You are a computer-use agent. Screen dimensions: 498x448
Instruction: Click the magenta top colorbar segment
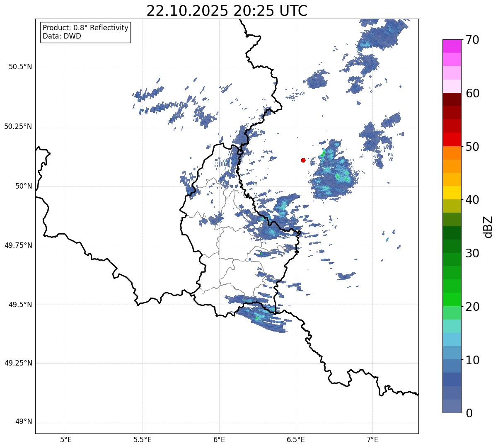[x=452, y=46]
